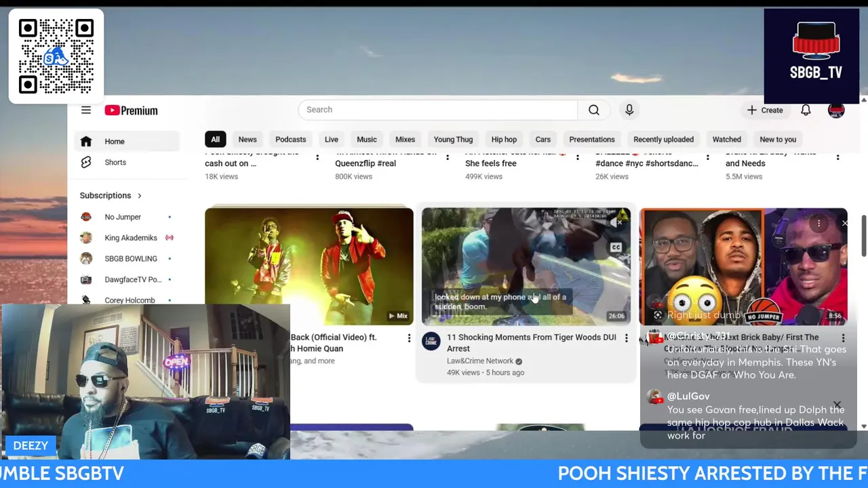This screenshot has height=488, width=868.
Task: Open options menu for Brick Baby video
Action: [843, 338]
